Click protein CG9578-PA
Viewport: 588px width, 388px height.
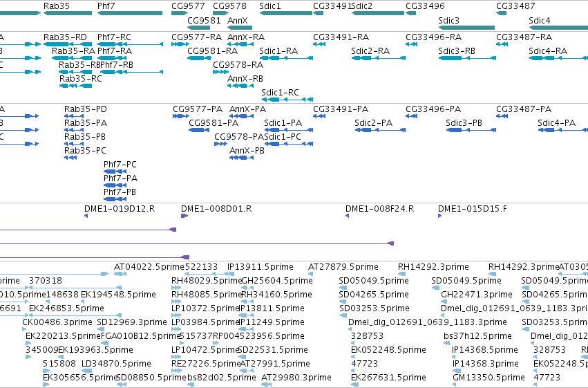pyautogui.click(x=239, y=137)
